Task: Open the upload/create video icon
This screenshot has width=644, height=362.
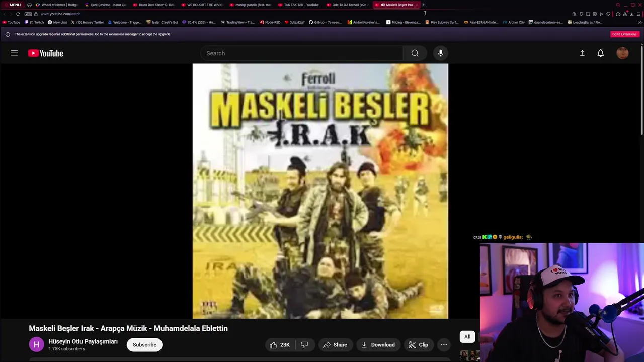Action: (x=582, y=53)
